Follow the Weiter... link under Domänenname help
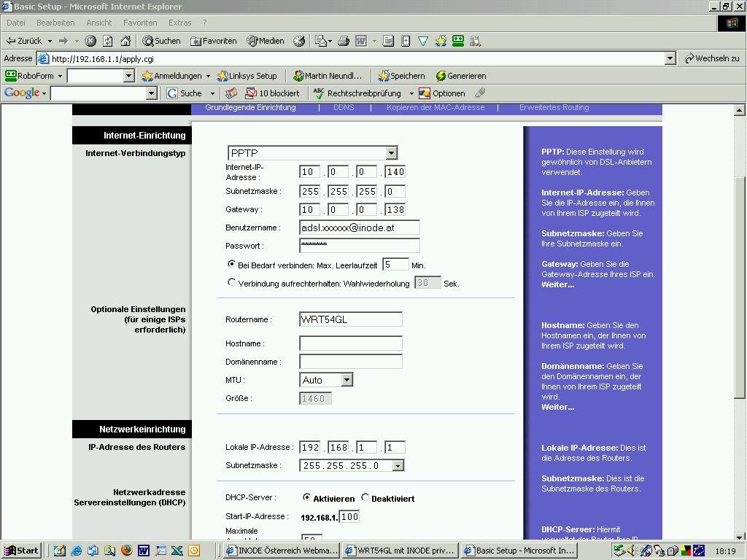 coord(558,407)
